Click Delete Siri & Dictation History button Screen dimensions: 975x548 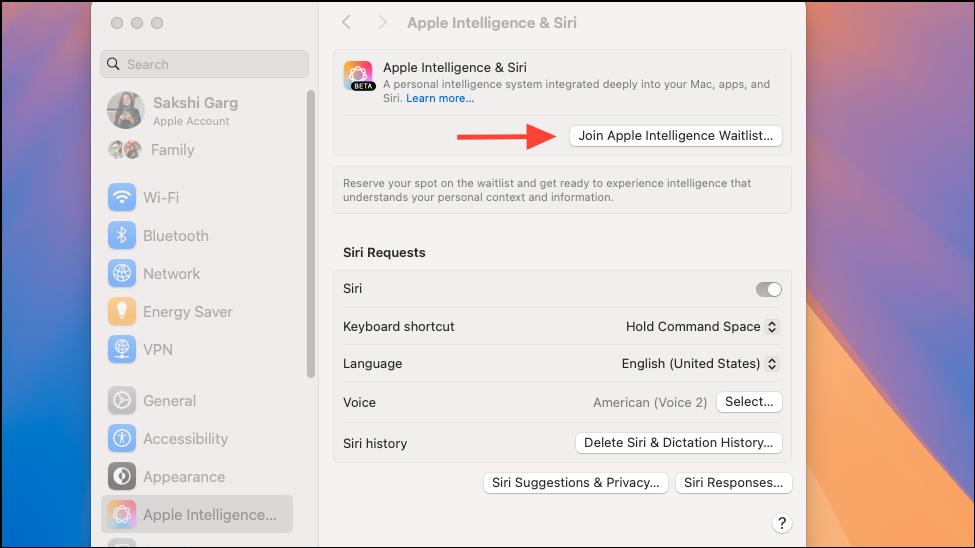678,443
